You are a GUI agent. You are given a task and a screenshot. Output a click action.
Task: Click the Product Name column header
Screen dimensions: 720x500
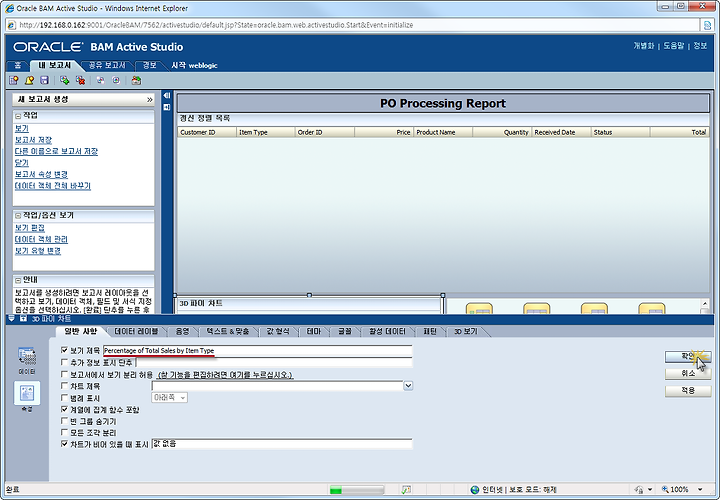[x=443, y=132]
